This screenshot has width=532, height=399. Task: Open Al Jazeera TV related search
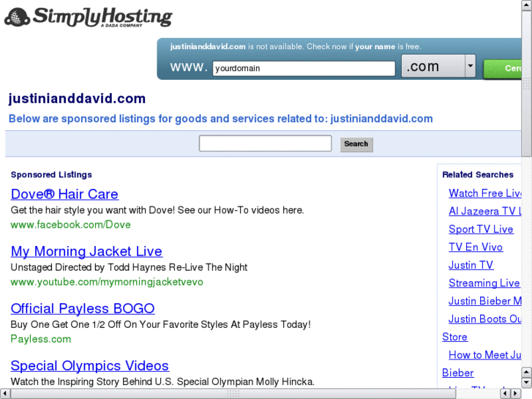click(485, 212)
